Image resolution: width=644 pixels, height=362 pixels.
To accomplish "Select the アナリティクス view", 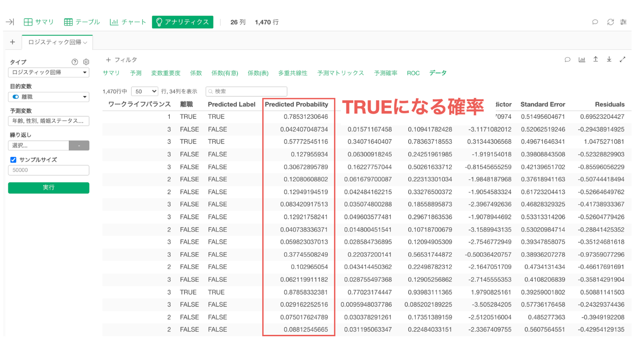I will tap(183, 22).
